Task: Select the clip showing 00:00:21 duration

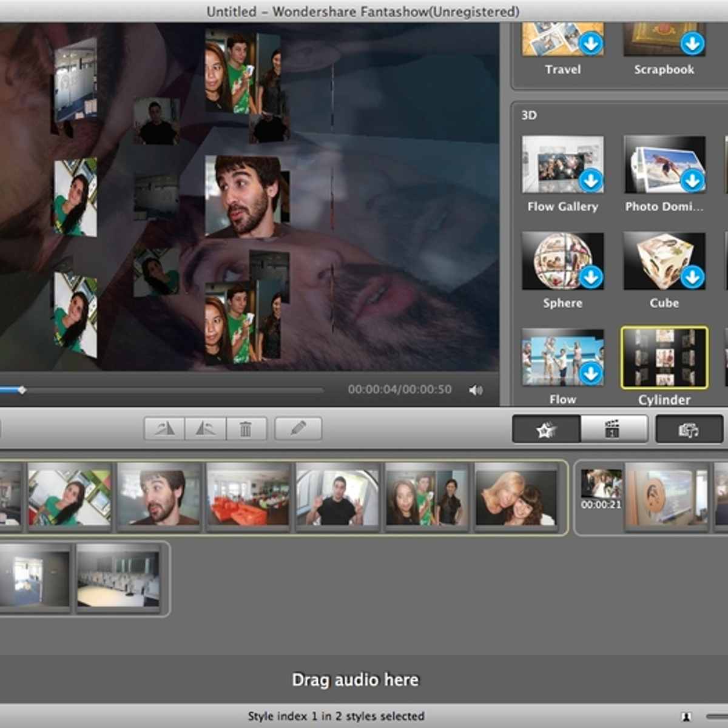Action: [601, 489]
